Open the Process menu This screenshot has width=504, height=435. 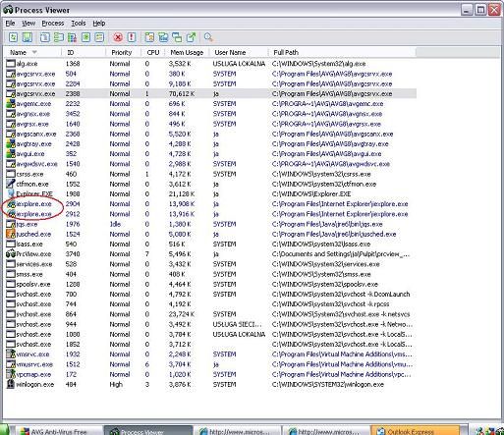(53, 24)
